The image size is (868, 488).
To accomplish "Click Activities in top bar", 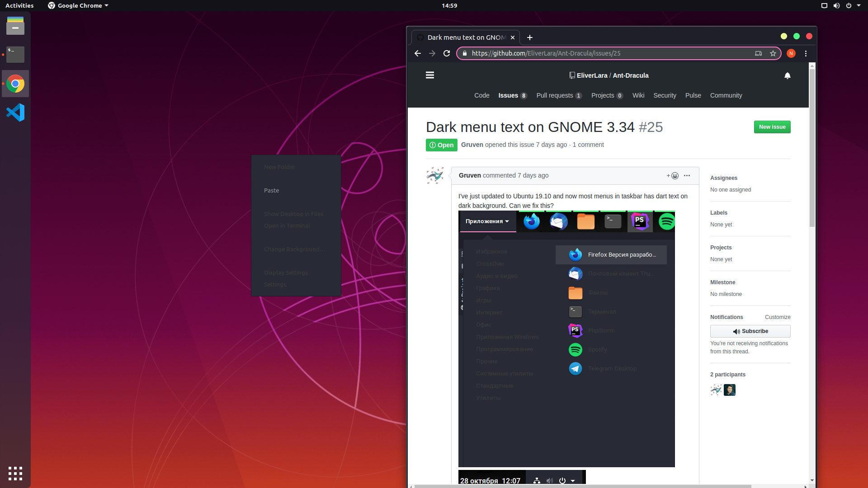I will [19, 5].
